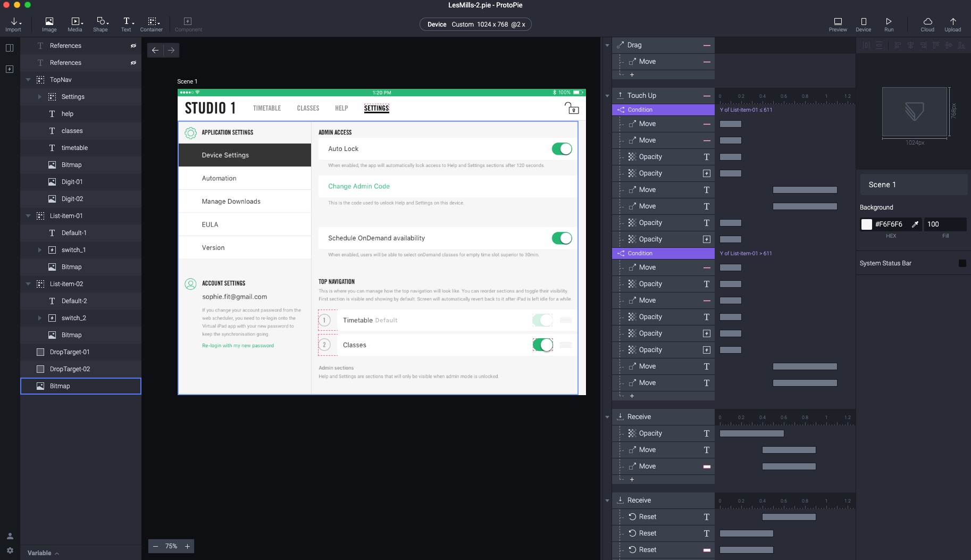
Task: Select the Text tool
Action: click(126, 24)
